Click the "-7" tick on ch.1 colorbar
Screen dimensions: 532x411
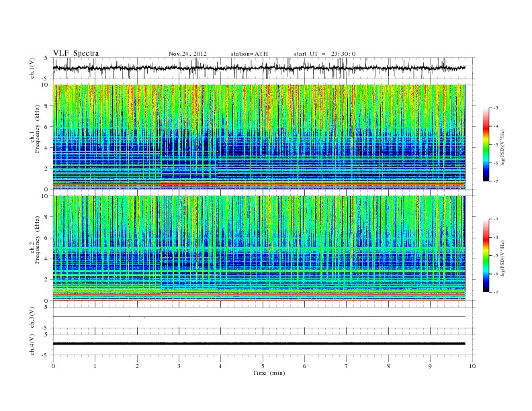click(496, 181)
